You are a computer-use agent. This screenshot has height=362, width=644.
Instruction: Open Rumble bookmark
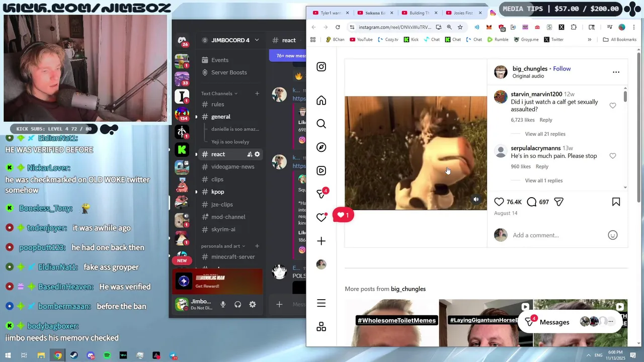[498, 40]
